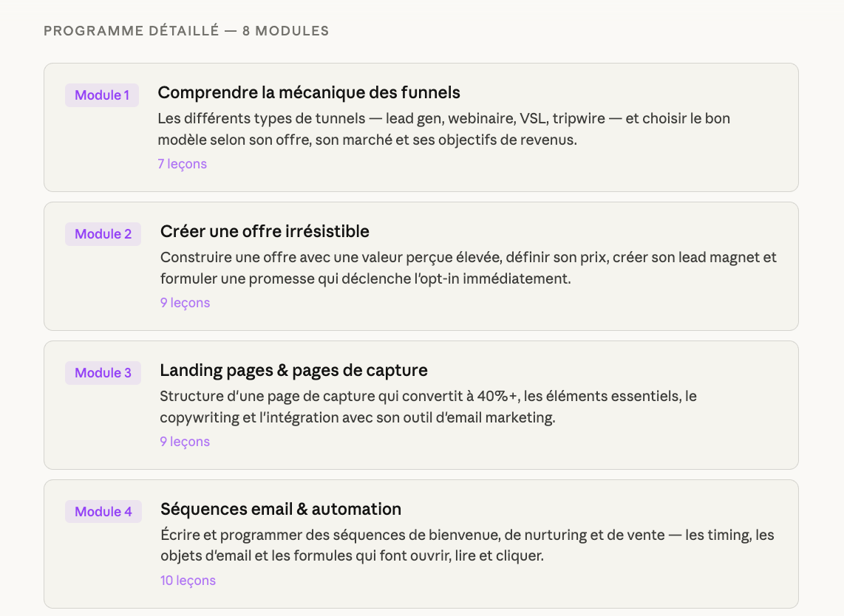Screen dimensions: 844x616
Task: Open "Créer une offre irrésistible" title
Action: (265, 231)
